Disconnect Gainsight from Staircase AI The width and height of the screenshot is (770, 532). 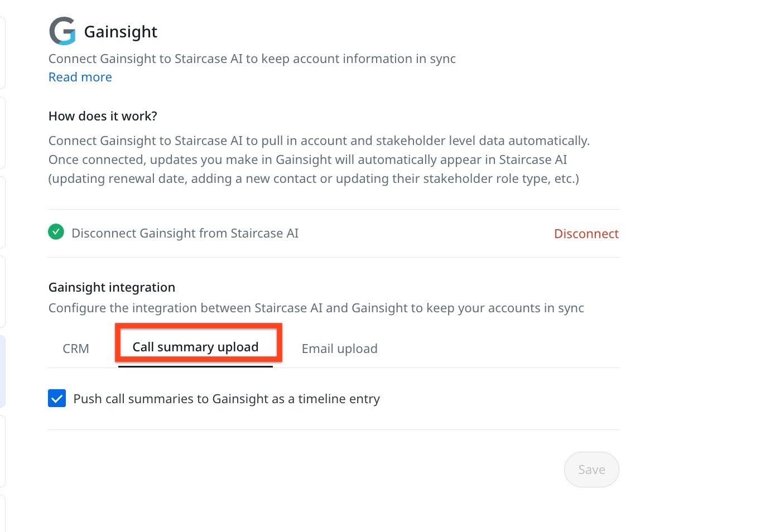586,234
